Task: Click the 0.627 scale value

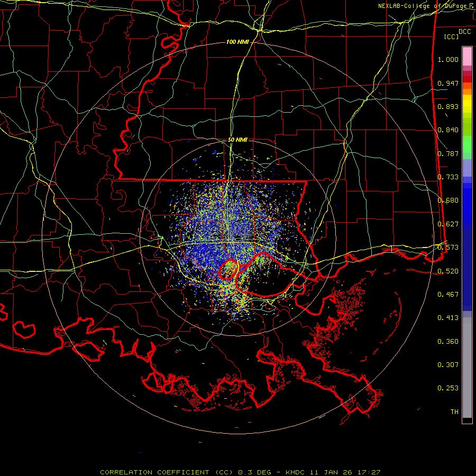Action: [x=448, y=224]
